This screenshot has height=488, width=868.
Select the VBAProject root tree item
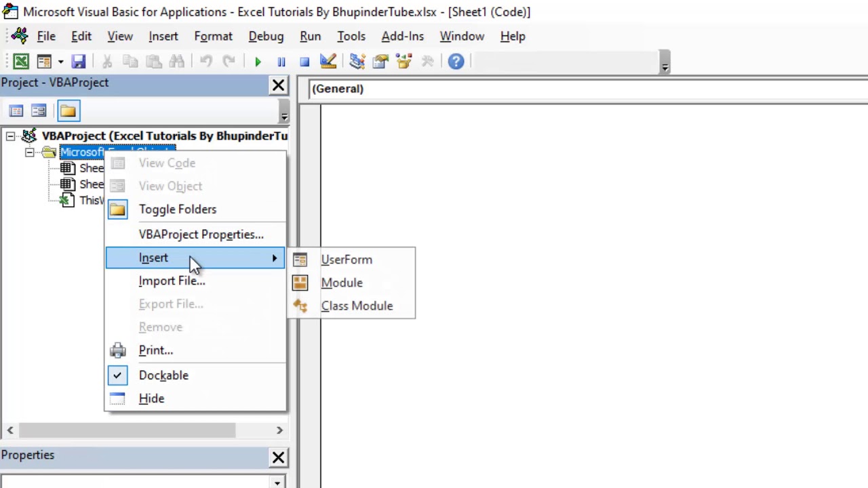pyautogui.click(x=165, y=136)
